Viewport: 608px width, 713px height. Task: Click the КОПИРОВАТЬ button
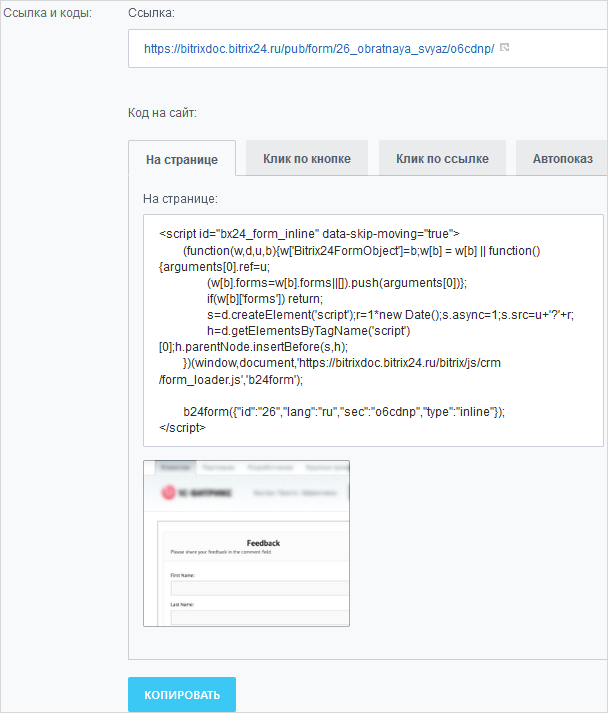coord(182,694)
